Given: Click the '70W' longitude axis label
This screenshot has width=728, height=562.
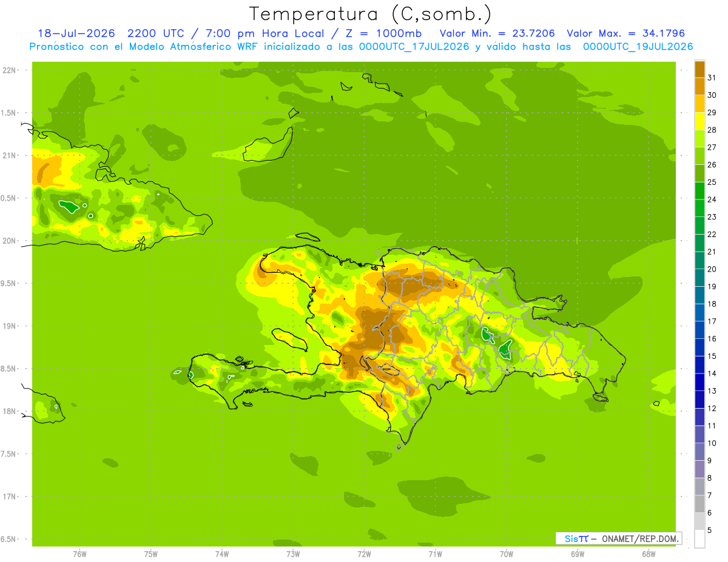Looking at the screenshot, I should click(507, 554).
